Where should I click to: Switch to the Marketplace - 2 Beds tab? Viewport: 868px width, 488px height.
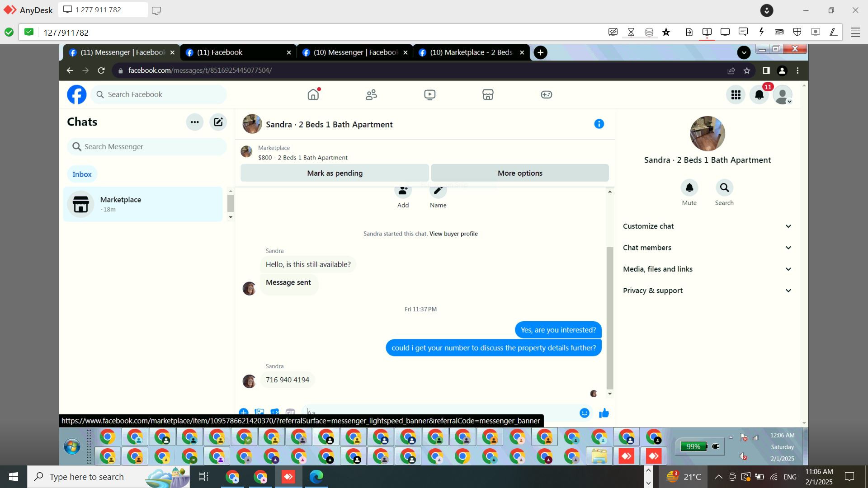[470, 52]
